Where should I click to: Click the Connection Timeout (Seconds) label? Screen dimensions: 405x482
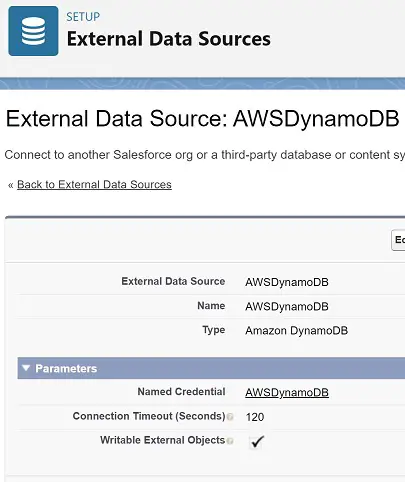tap(149, 416)
